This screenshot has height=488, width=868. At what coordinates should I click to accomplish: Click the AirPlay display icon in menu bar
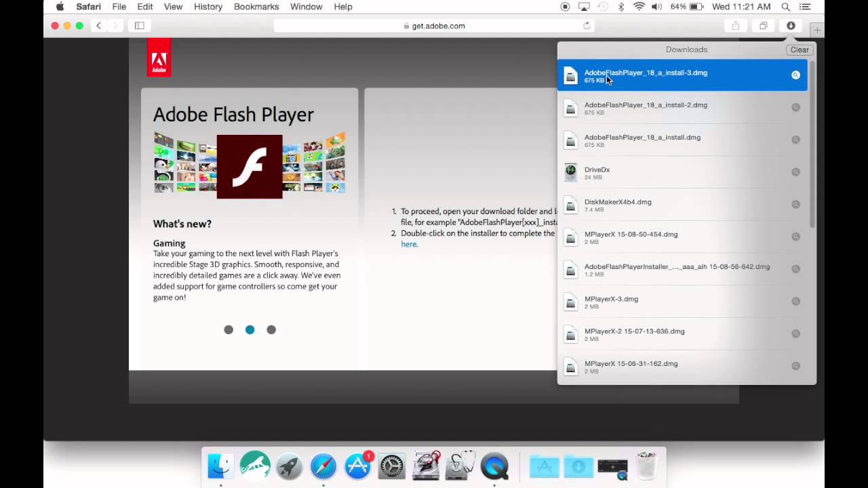(x=584, y=7)
